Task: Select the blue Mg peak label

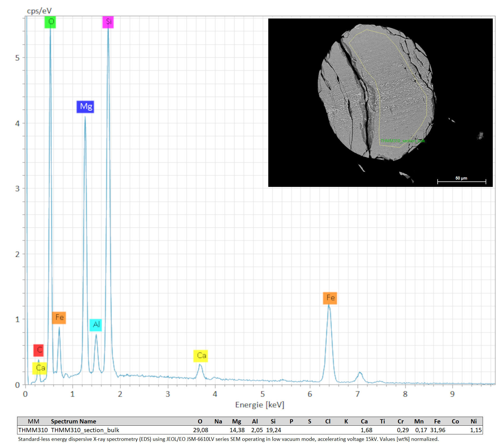Action: pyautogui.click(x=85, y=107)
